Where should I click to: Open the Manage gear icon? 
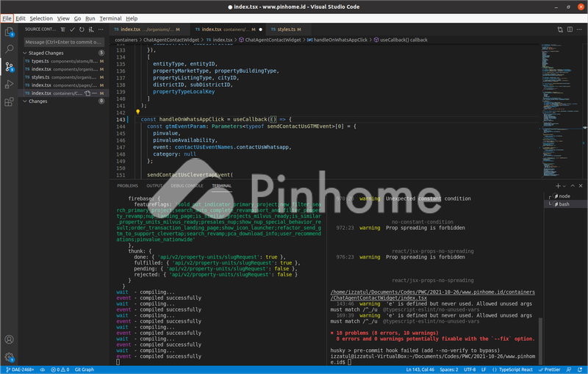click(x=10, y=357)
